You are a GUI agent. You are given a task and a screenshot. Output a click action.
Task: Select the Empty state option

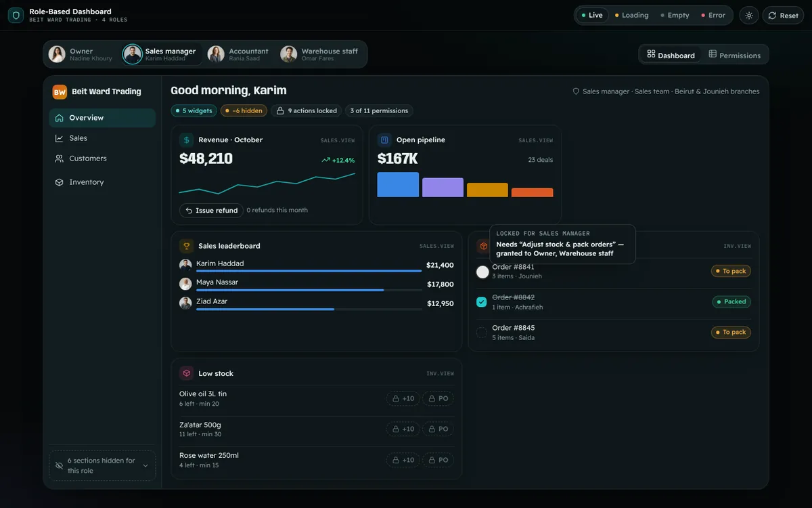tap(675, 15)
